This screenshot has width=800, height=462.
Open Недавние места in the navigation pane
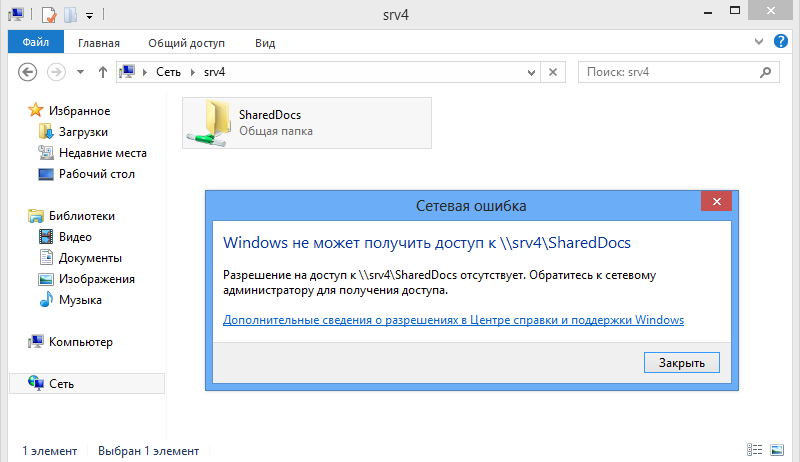point(103,152)
